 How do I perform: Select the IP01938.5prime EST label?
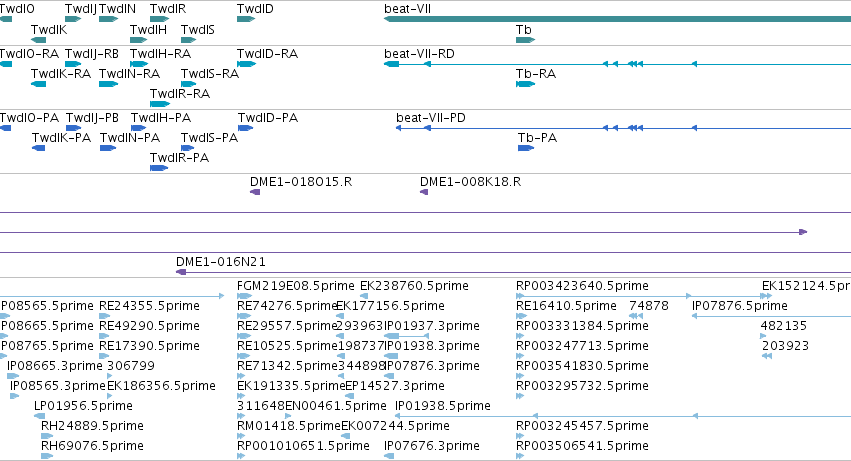pos(443,407)
